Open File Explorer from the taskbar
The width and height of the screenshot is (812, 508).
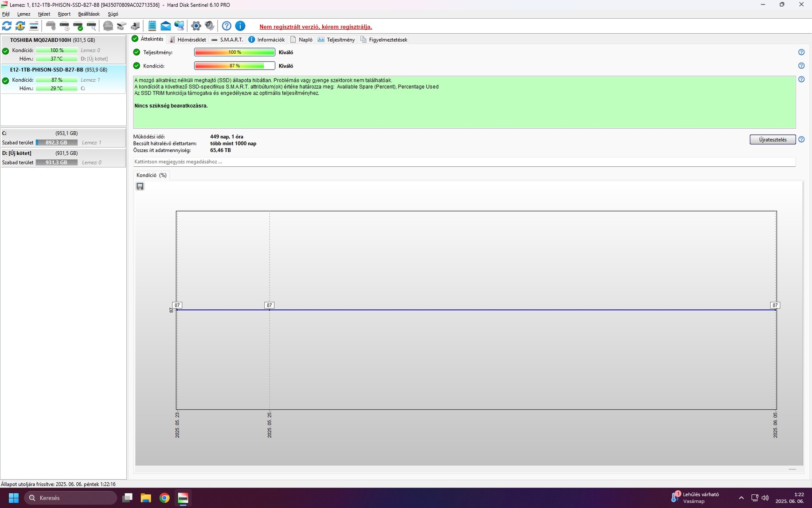(146, 498)
